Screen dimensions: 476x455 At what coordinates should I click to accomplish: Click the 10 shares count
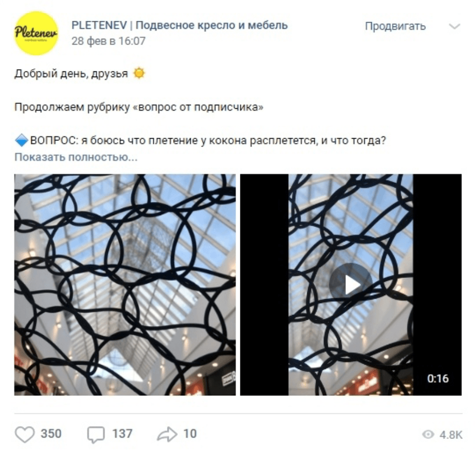pos(190,433)
